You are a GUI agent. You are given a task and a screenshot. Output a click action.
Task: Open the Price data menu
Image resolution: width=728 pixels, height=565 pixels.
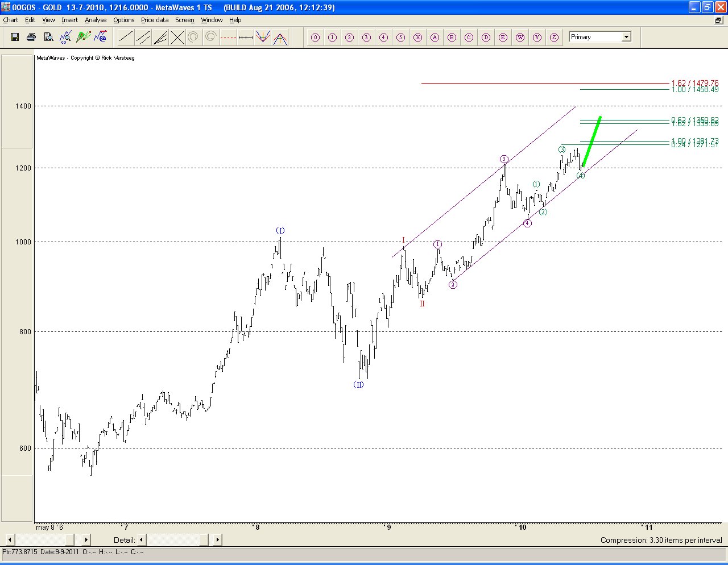(x=155, y=20)
